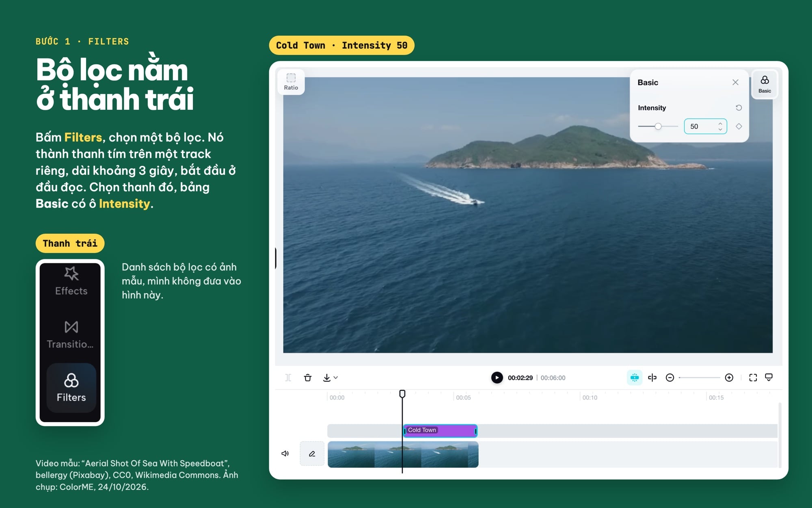Select the Cold Town filter clip
Image resolution: width=812 pixels, height=508 pixels.
(440, 430)
